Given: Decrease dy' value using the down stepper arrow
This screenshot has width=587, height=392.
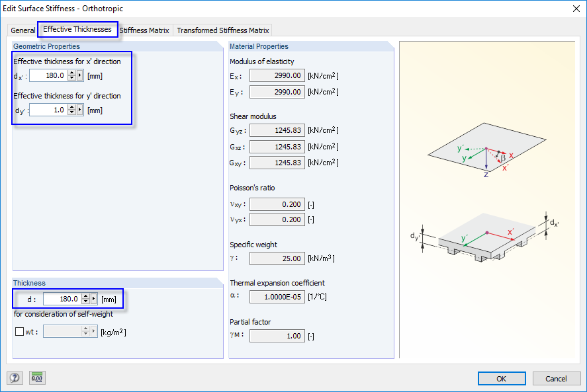Looking at the screenshot, I should [x=71, y=112].
